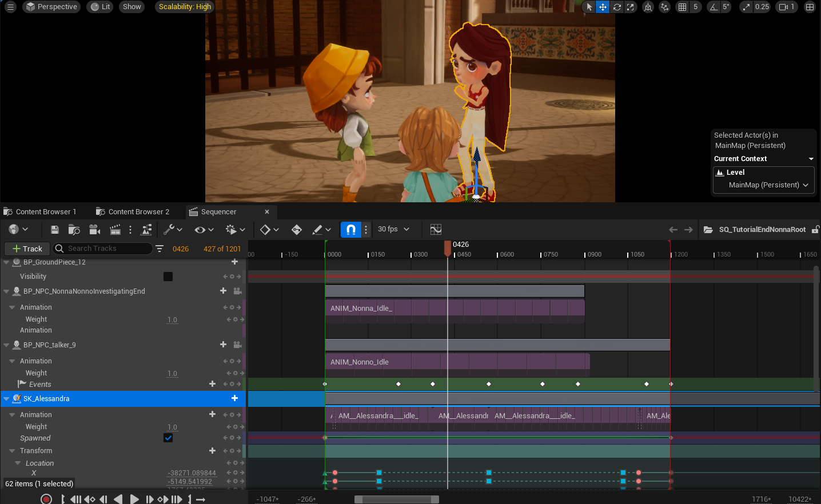Open the 30 fps frame rate dropdown
The height and width of the screenshot is (504, 821).
[x=393, y=230]
